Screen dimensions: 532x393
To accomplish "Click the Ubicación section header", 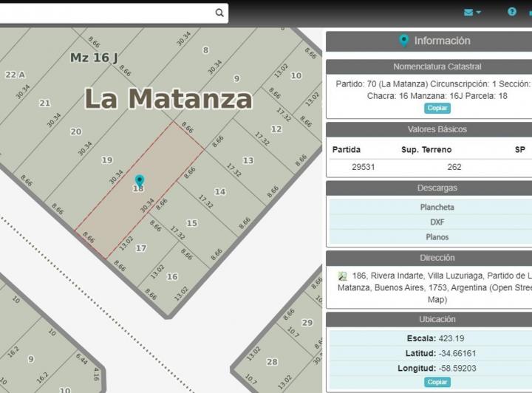I will [437, 319].
